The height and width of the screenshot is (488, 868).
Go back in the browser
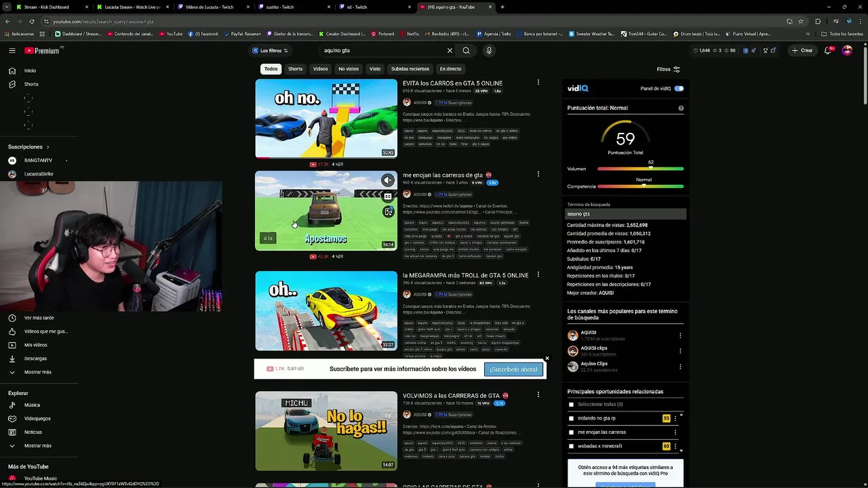point(7,21)
